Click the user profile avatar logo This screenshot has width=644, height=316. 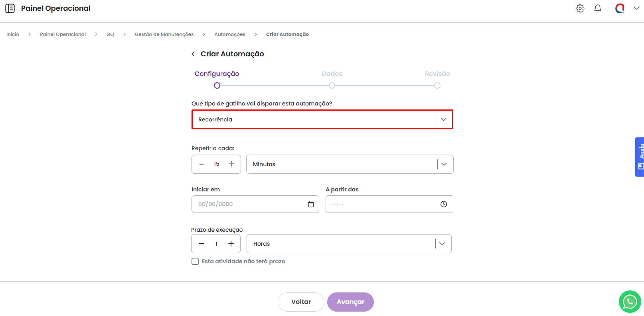(x=620, y=8)
